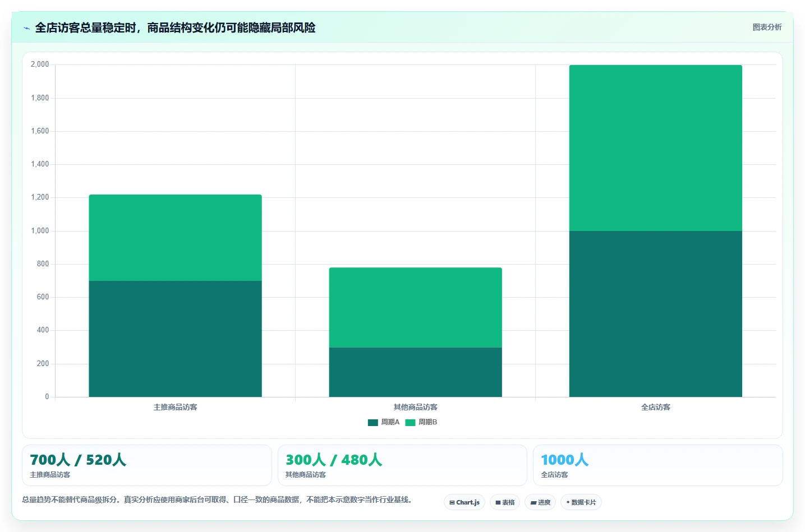
Task: Click the 300人 / 480人 stat card value
Action: pos(334,460)
